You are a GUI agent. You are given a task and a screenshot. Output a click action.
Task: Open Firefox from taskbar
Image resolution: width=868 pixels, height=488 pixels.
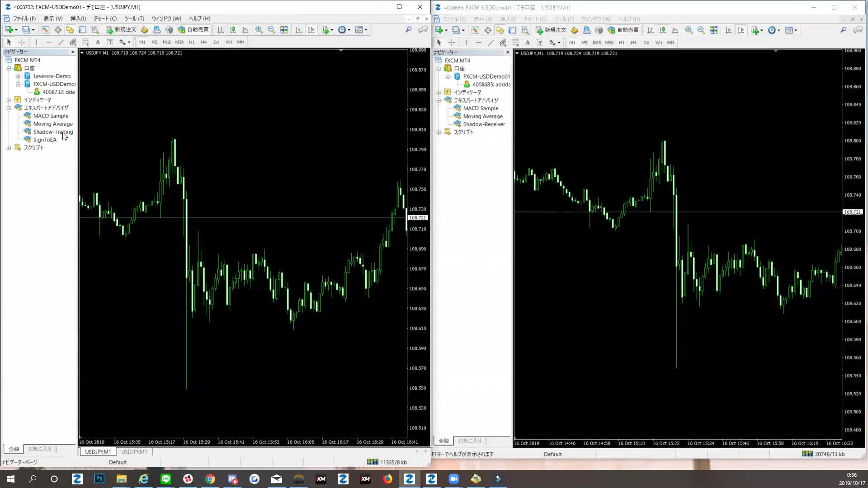click(x=387, y=479)
